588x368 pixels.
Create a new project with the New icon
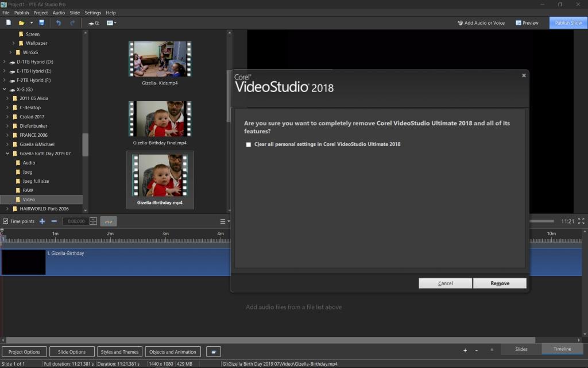pos(8,23)
